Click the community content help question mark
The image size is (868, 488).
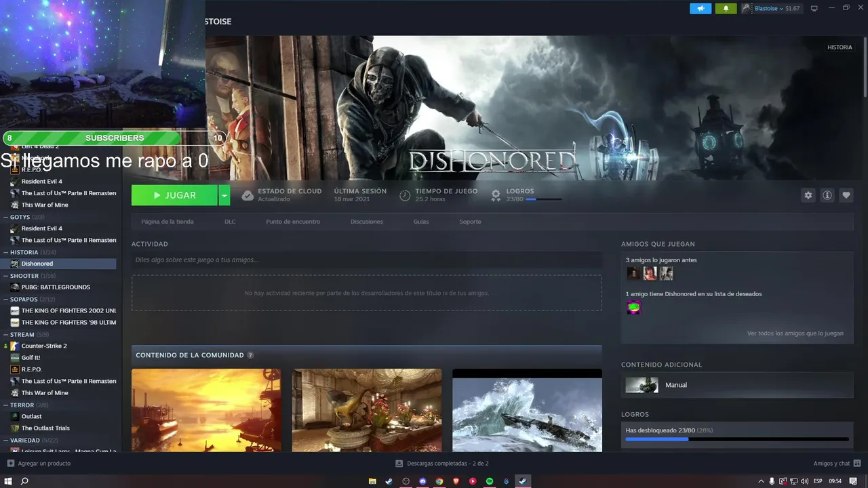(x=251, y=355)
